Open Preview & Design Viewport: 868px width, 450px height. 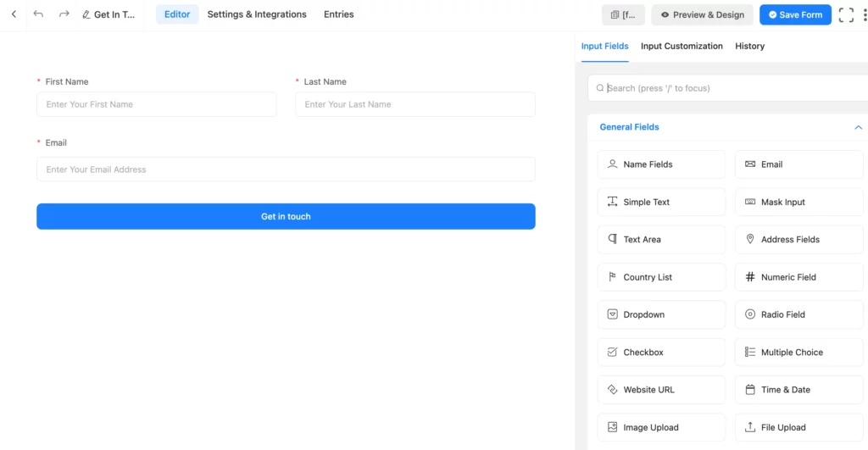click(702, 15)
